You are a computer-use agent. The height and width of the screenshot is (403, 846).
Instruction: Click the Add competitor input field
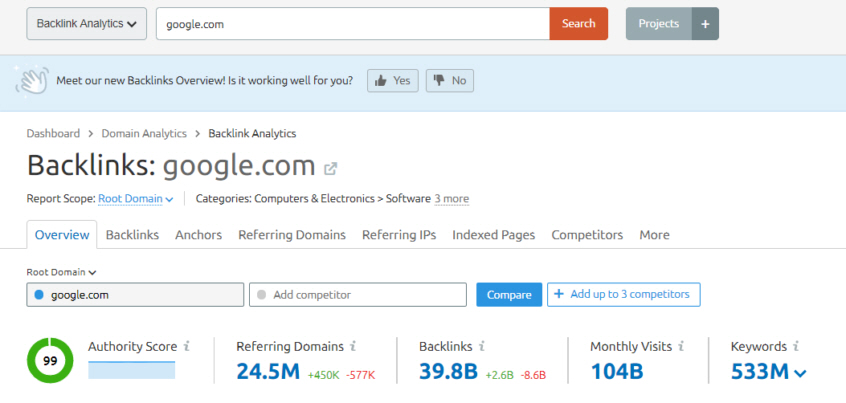(x=358, y=295)
